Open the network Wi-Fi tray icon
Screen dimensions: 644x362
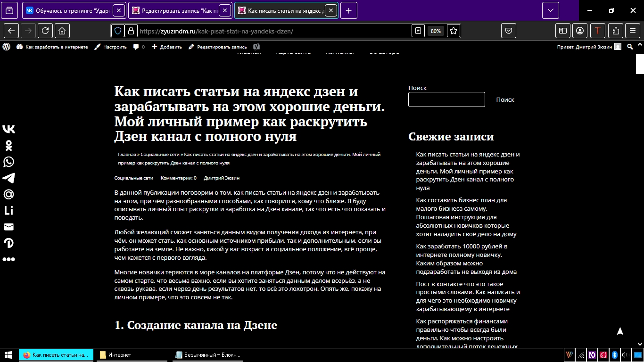[x=582, y=355]
